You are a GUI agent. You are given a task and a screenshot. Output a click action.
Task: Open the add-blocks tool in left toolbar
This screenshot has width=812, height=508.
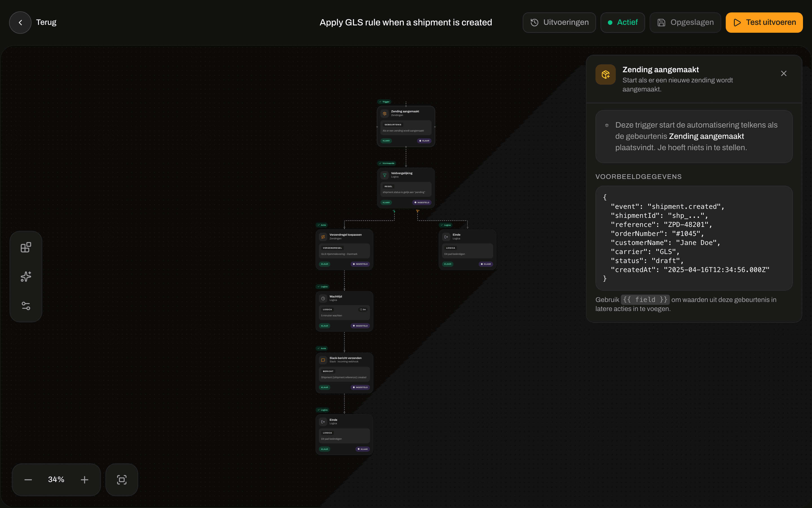tap(26, 247)
